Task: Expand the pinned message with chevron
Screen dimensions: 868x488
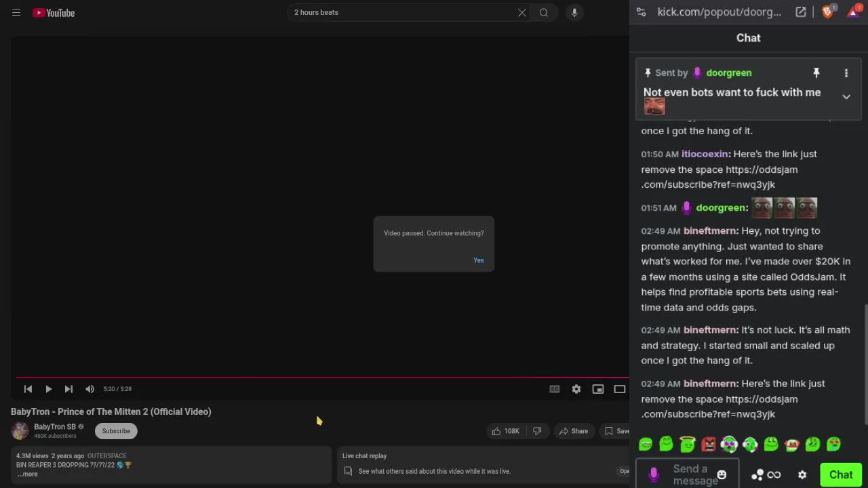Action: (x=846, y=97)
